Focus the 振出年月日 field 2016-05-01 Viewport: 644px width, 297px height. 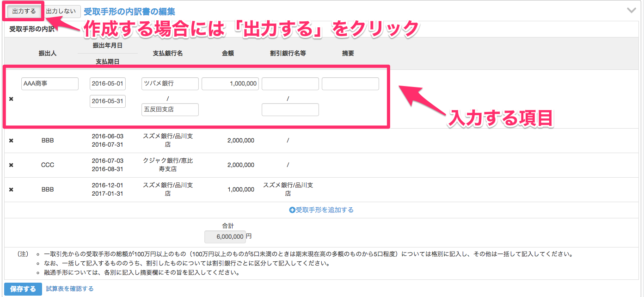coord(108,84)
